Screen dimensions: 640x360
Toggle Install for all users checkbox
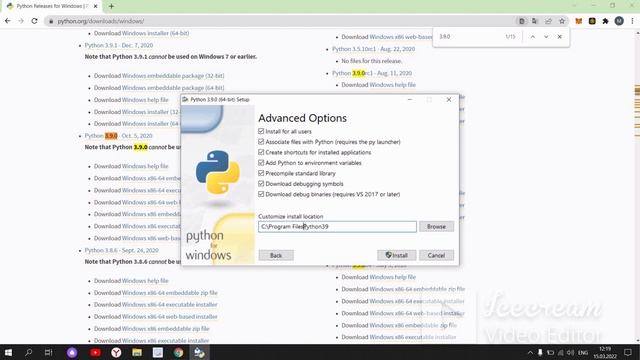tap(261, 131)
